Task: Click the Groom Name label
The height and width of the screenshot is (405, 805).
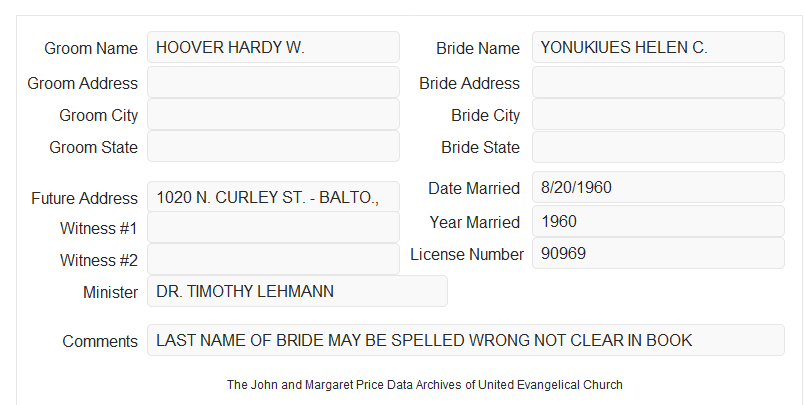Action: coord(91,48)
